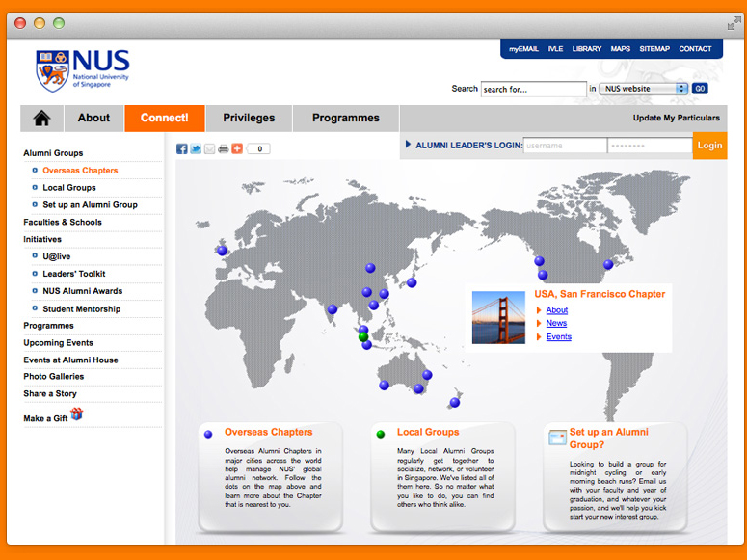Open Set up an Alumni Group sidebar link
The width and height of the screenshot is (747, 560).
(x=90, y=205)
